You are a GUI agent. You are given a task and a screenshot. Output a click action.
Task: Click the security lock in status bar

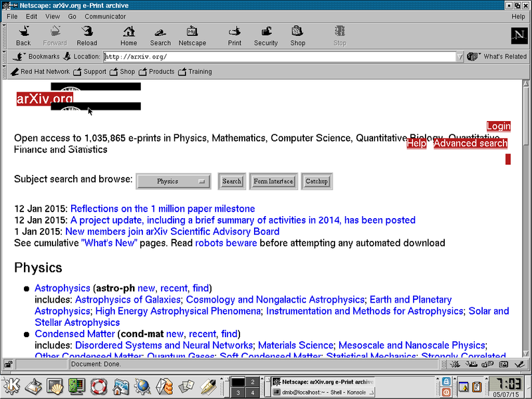coord(8,364)
